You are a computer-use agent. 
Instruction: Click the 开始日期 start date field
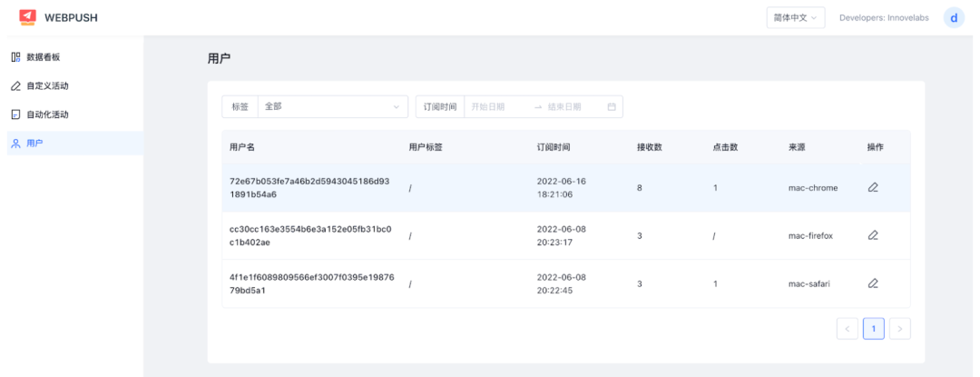pos(496,107)
